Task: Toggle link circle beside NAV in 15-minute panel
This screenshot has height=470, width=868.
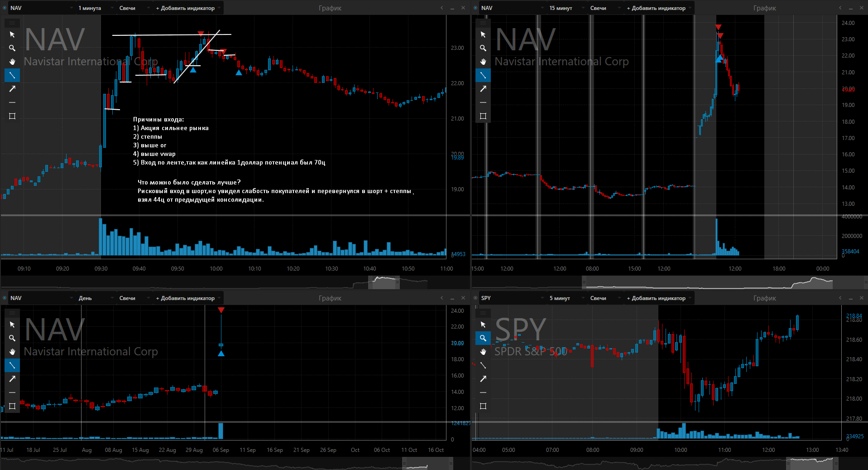Action: tap(475, 8)
